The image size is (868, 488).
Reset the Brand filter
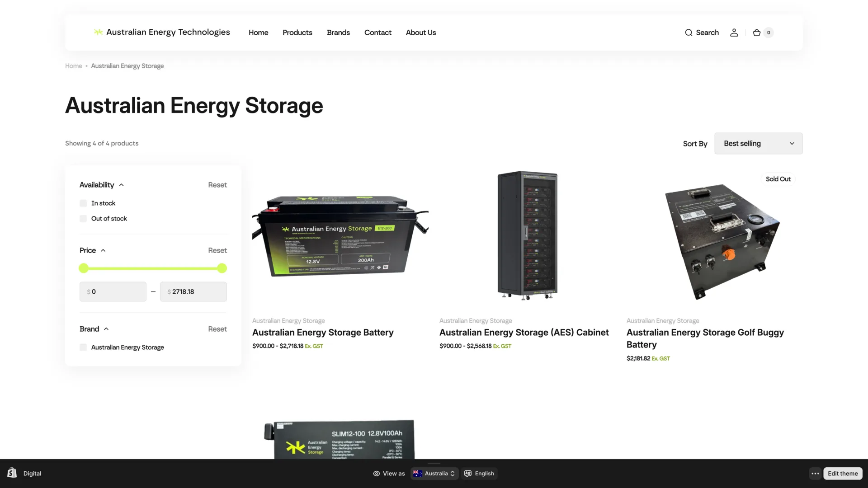tap(217, 329)
